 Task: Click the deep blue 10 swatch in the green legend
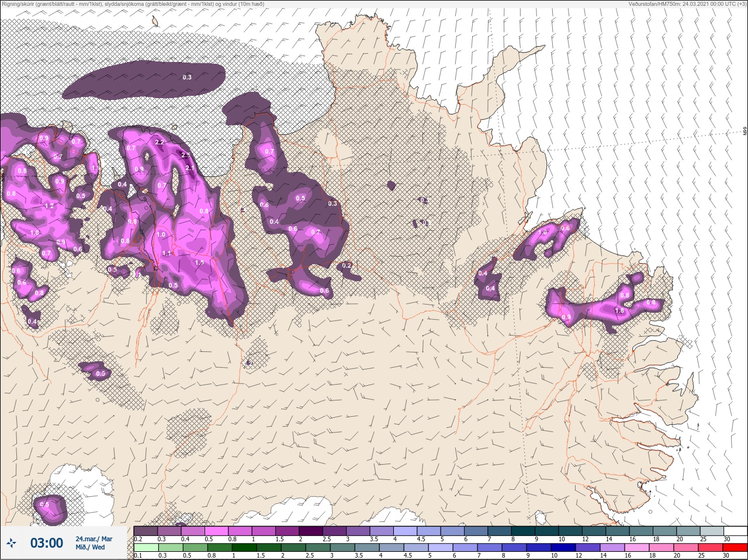click(x=564, y=548)
